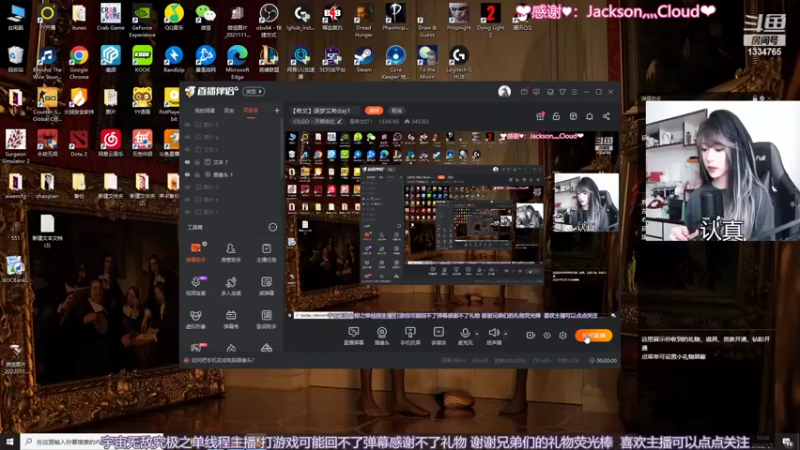Toggle preview eye icon near settings gear
This screenshot has height=450, width=800.
point(546,335)
